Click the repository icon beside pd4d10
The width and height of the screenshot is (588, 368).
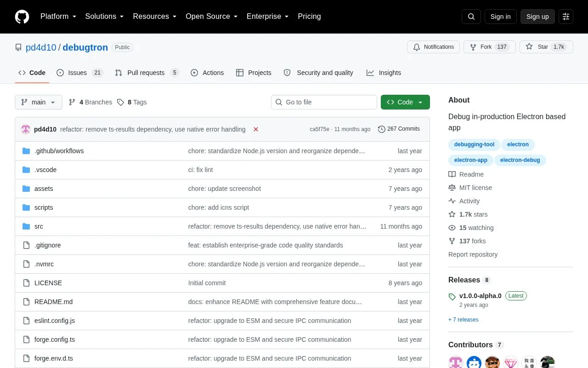(18, 47)
